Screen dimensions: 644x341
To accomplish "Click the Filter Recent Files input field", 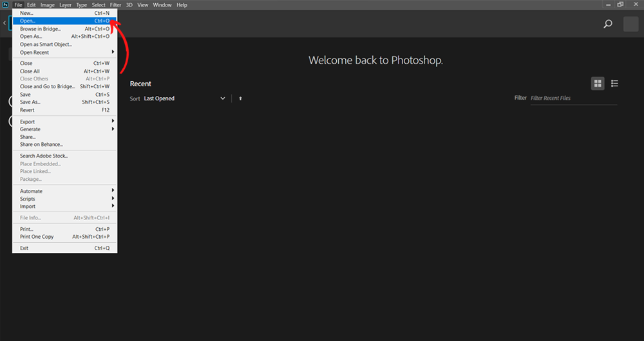I will click(573, 98).
